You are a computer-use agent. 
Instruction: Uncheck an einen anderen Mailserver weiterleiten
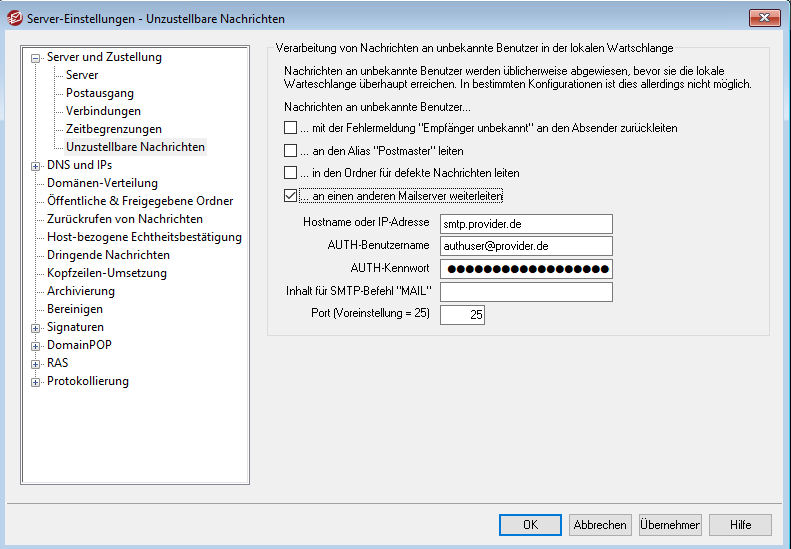click(291, 196)
